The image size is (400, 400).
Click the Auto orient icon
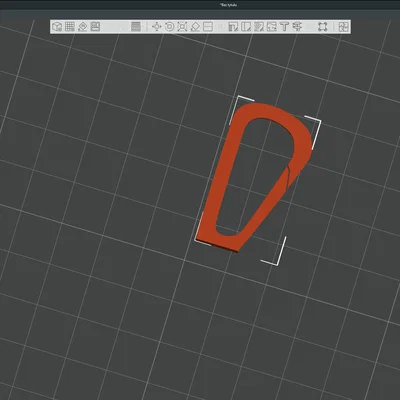(x=82, y=27)
